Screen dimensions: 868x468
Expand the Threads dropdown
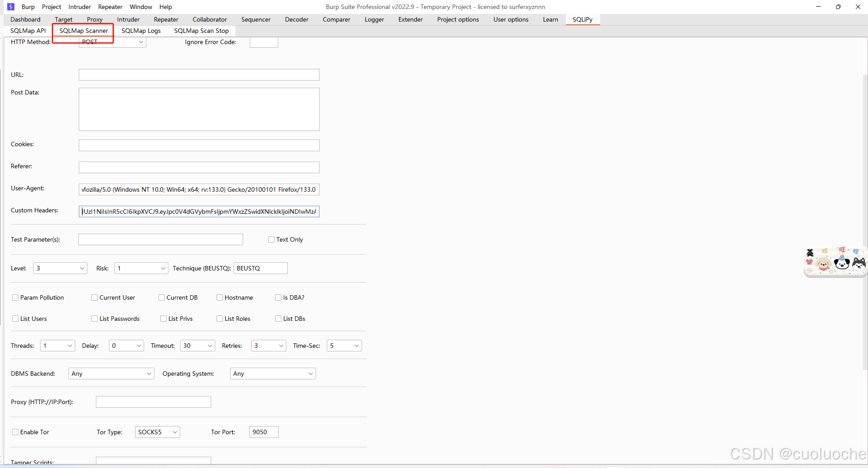click(x=58, y=346)
